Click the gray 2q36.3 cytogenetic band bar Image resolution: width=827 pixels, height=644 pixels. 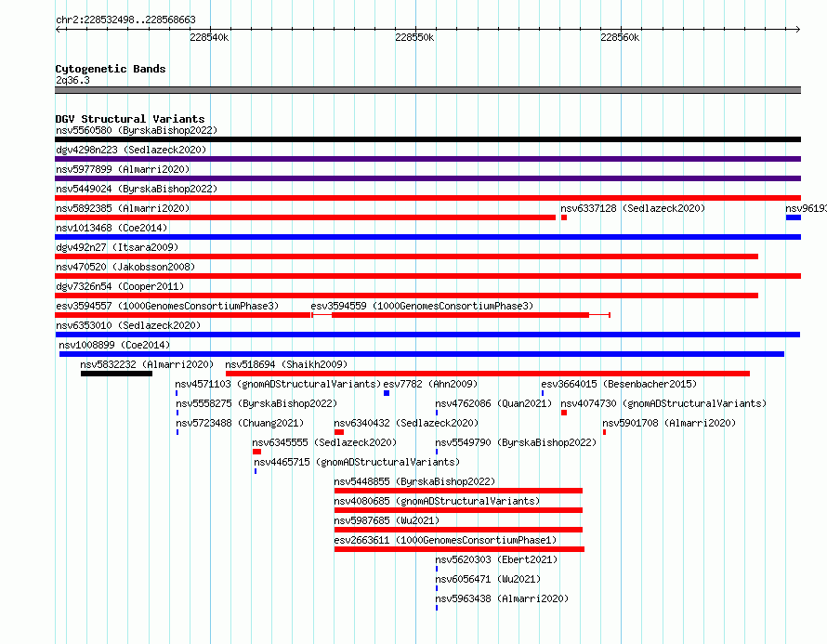point(427,90)
